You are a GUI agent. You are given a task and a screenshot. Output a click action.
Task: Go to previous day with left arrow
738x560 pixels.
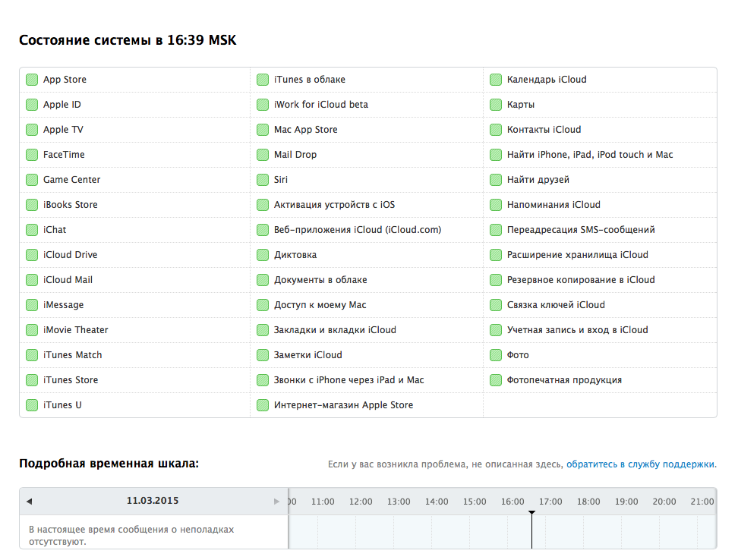pyautogui.click(x=29, y=502)
